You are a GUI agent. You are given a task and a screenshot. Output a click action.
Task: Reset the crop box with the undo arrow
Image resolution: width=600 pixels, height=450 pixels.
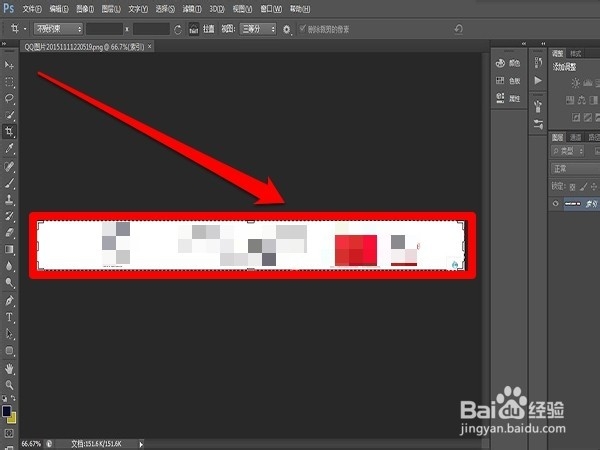pos(458,29)
